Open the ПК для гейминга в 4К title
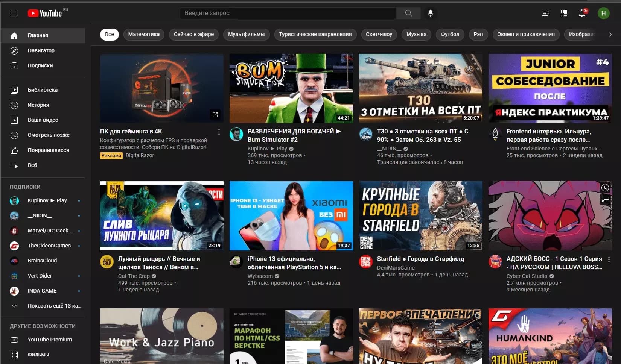 click(131, 132)
